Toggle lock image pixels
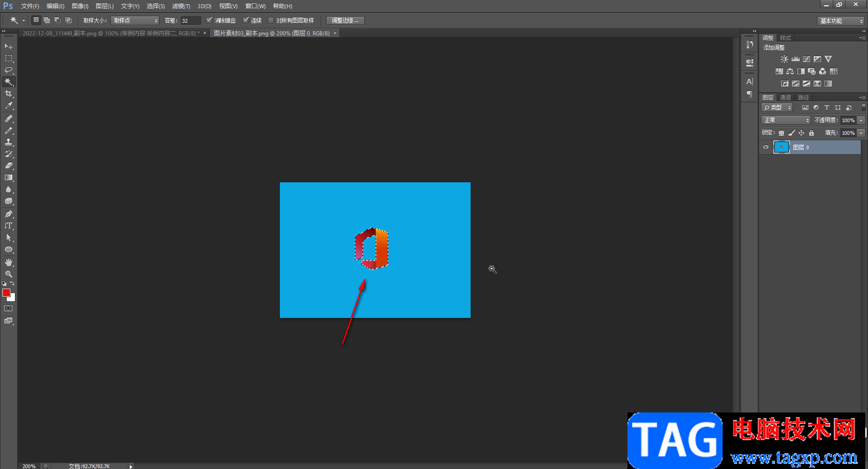This screenshot has width=868, height=469. [x=791, y=133]
